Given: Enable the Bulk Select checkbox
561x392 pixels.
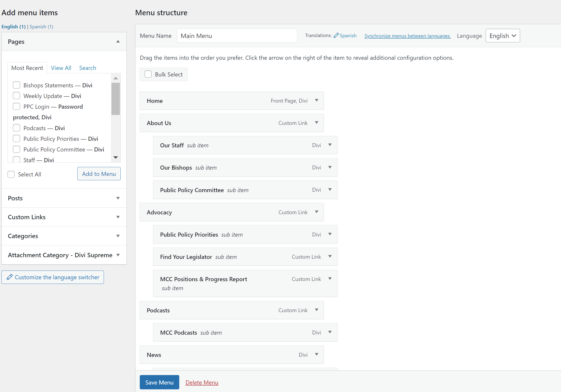Looking at the screenshot, I should tap(148, 74).
